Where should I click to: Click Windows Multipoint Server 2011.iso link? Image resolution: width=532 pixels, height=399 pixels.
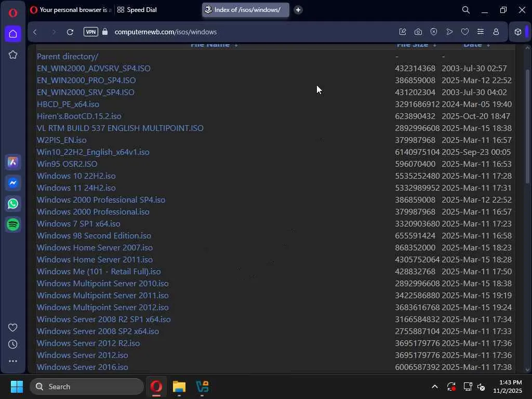(102, 295)
